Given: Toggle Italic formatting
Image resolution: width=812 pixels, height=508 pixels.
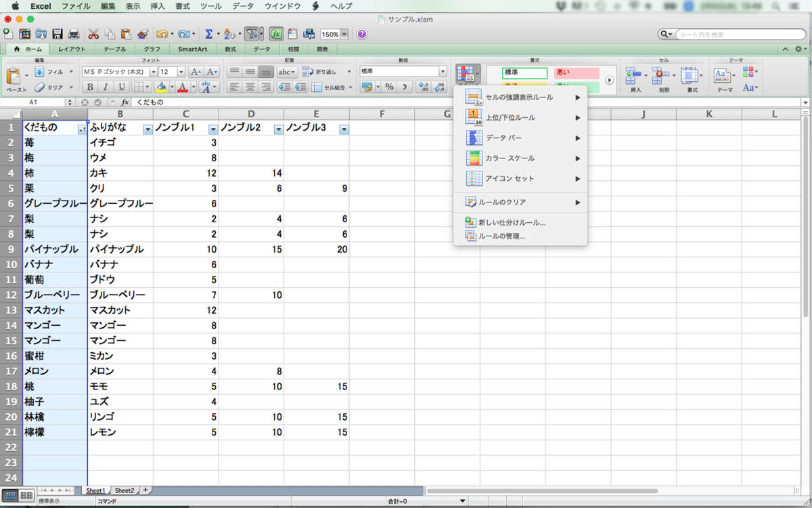Looking at the screenshot, I should point(106,87).
